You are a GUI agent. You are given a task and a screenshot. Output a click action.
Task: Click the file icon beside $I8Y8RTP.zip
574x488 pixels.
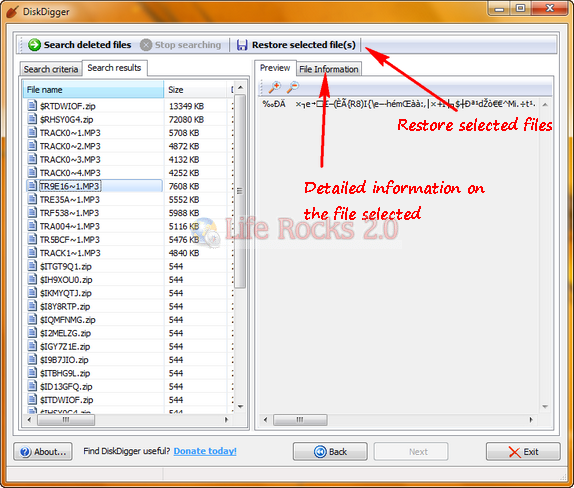[x=32, y=306]
